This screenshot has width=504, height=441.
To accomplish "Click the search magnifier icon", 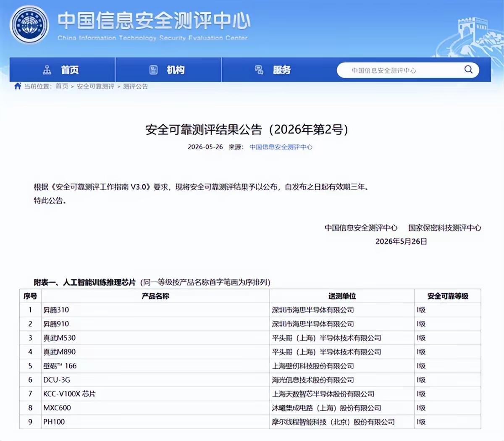I will pos(468,69).
